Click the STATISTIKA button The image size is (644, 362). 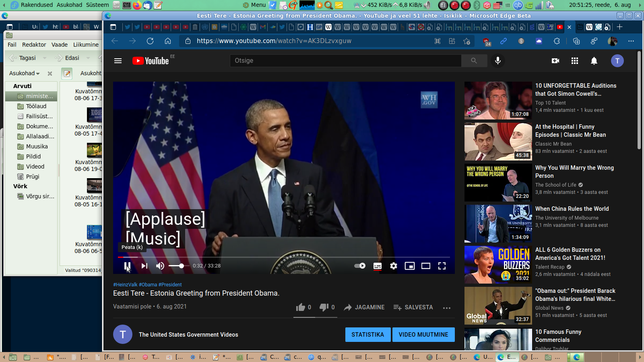(x=367, y=335)
